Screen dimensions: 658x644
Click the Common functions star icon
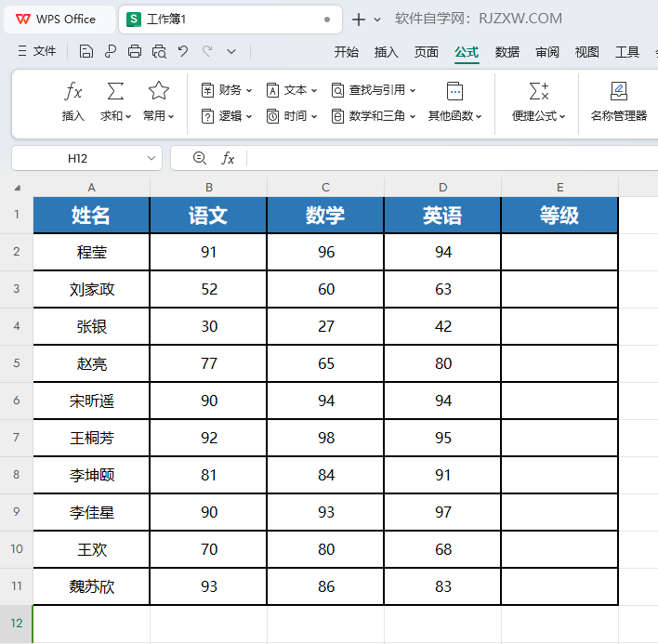coord(159,90)
